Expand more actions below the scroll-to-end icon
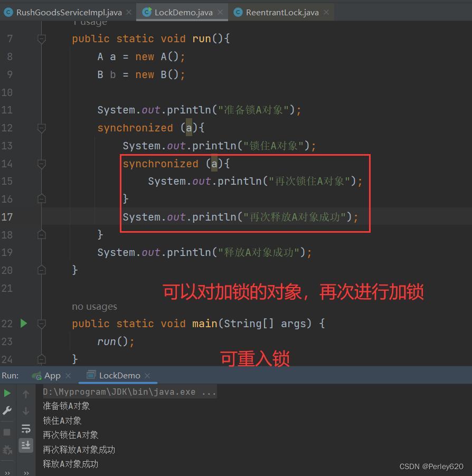The width and height of the screenshot is (472, 476). 26,473
